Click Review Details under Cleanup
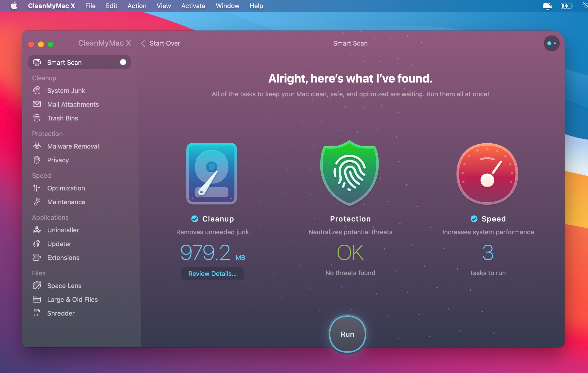This screenshot has height=373, width=588. click(212, 273)
